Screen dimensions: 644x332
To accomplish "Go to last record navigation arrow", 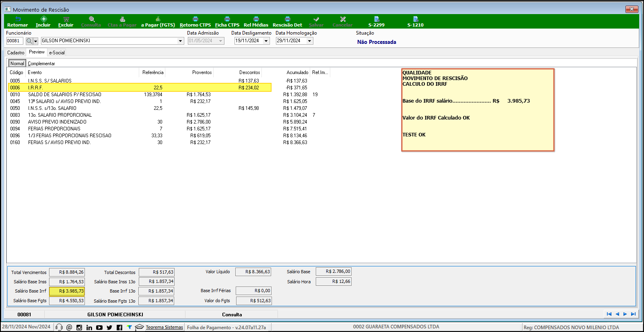I will [633, 314].
